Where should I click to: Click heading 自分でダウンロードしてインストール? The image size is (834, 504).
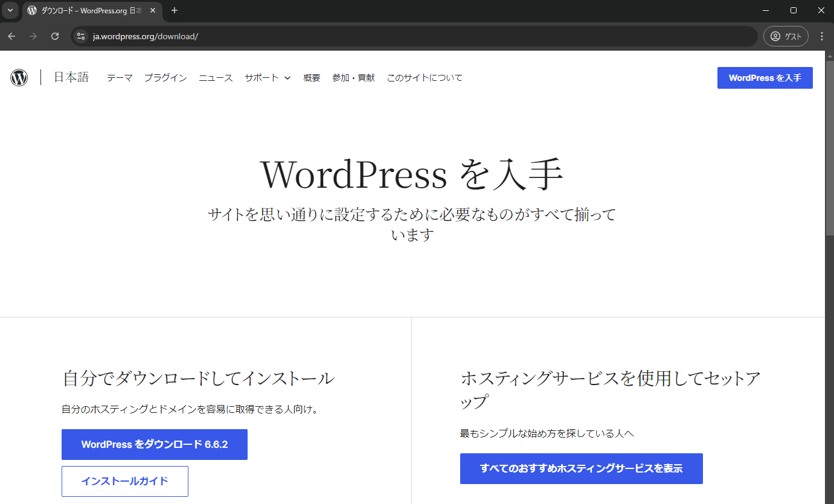click(199, 378)
